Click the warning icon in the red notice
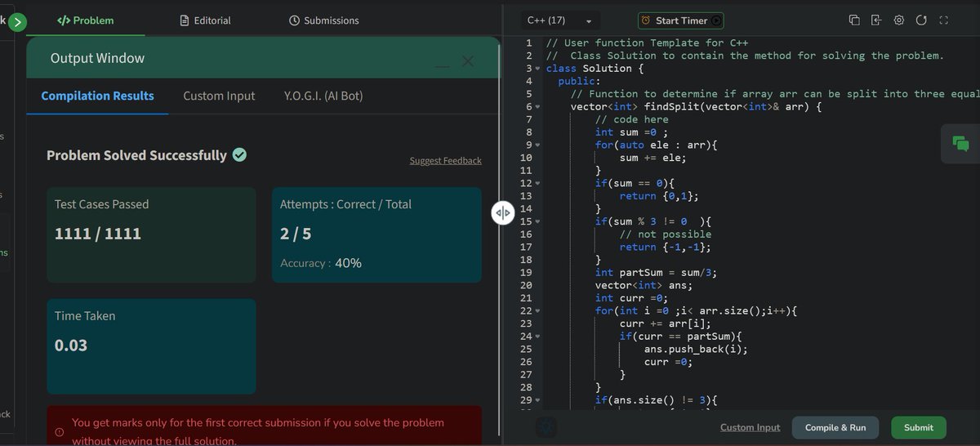Screen dimensions: 980x446 pyautogui.click(x=60, y=431)
